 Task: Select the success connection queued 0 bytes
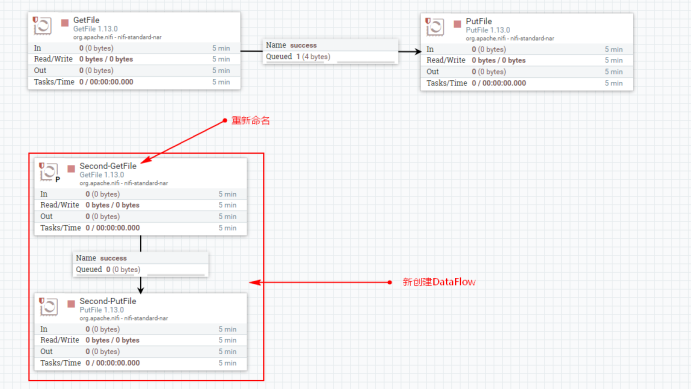140,264
